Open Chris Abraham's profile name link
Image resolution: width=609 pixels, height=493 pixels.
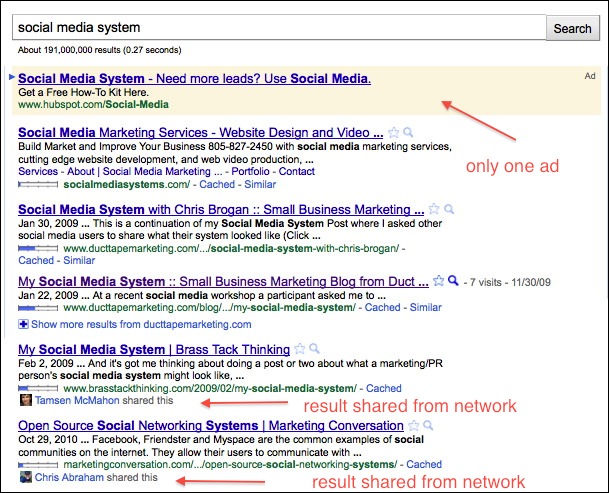(69, 477)
